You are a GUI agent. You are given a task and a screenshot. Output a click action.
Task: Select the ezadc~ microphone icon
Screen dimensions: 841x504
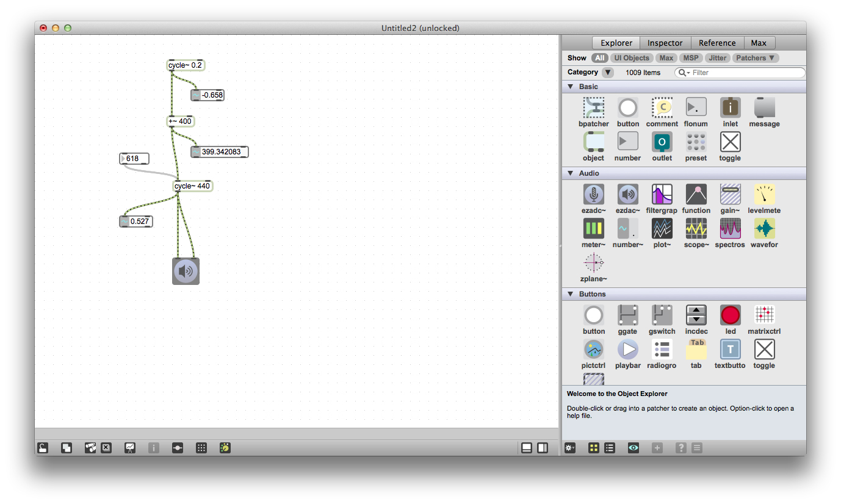pos(593,195)
